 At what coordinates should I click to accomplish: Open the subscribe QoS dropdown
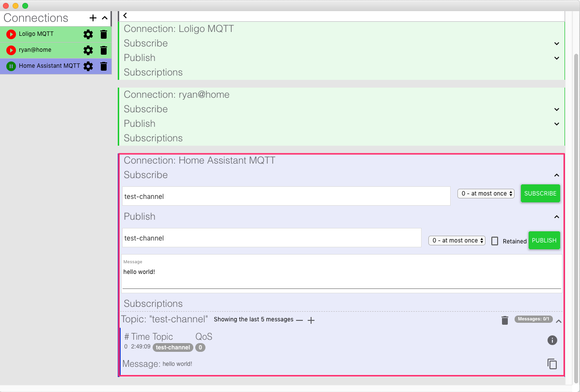(486, 194)
